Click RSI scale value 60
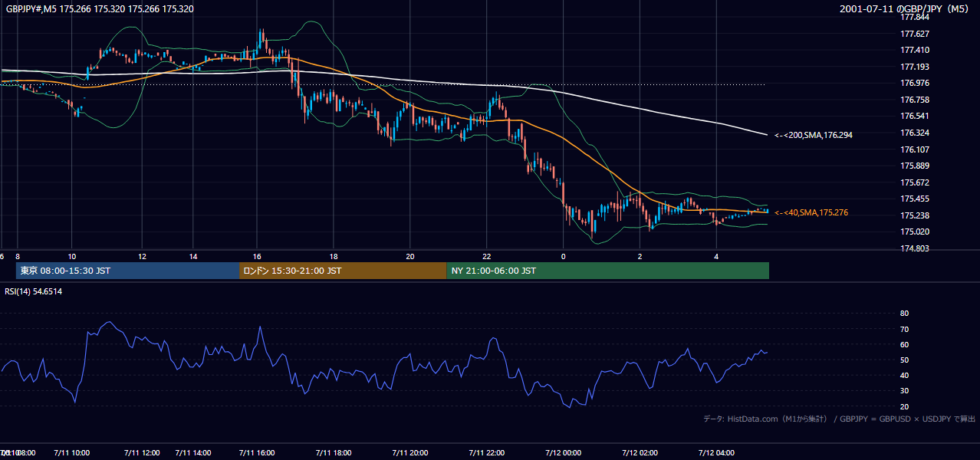The image size is (980, 460). 904,344
